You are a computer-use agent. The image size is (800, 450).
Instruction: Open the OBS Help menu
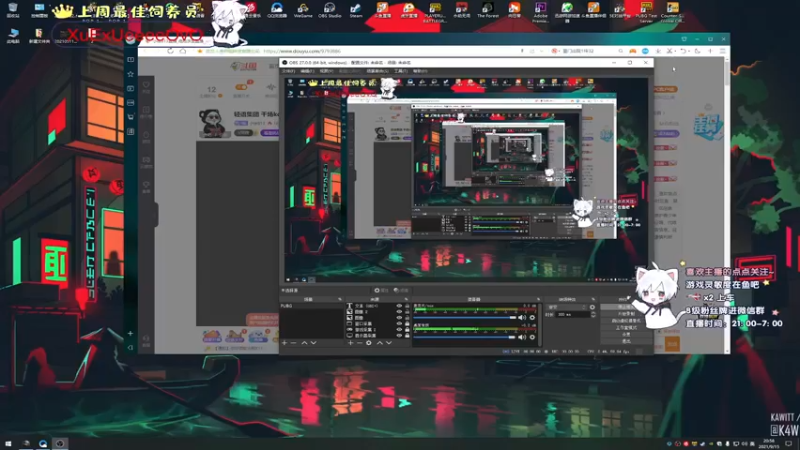[x=420, y=71]
